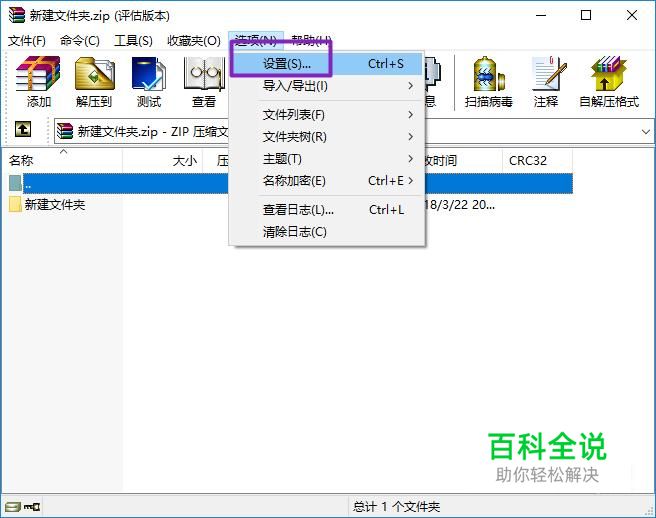Choose Settings 设置(S)... menu entry
656x518 pixels.
[x=327, y=64]
